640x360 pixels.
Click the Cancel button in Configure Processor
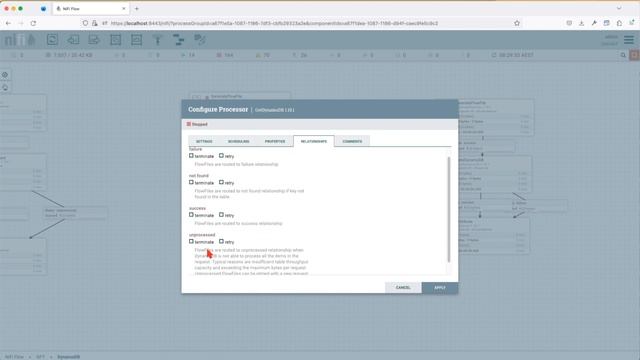pos(403,288)
